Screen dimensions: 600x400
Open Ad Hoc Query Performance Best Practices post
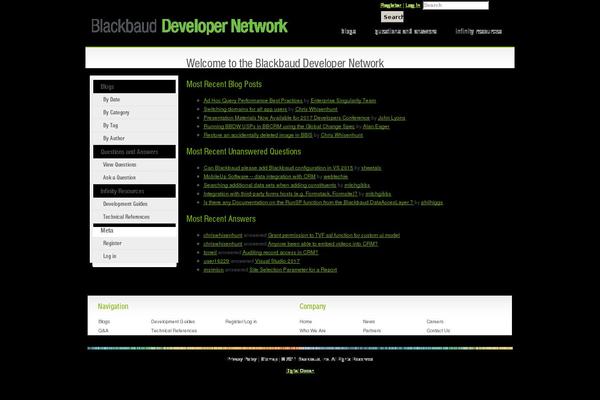coord(253,101)
